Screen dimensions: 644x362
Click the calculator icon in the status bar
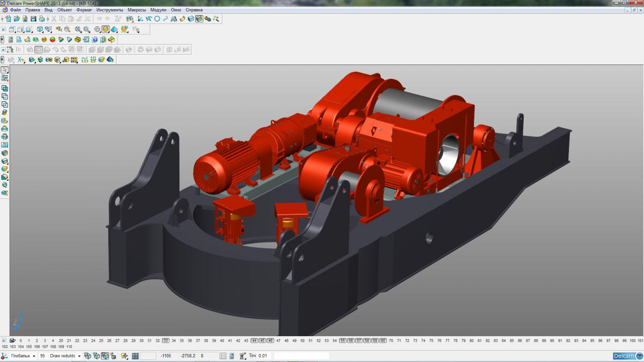[231, 356]
